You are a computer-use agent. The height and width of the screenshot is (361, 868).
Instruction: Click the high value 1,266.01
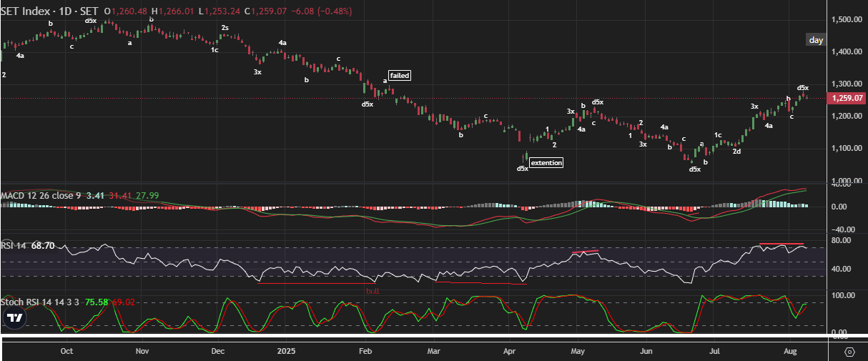click(176, 11)
